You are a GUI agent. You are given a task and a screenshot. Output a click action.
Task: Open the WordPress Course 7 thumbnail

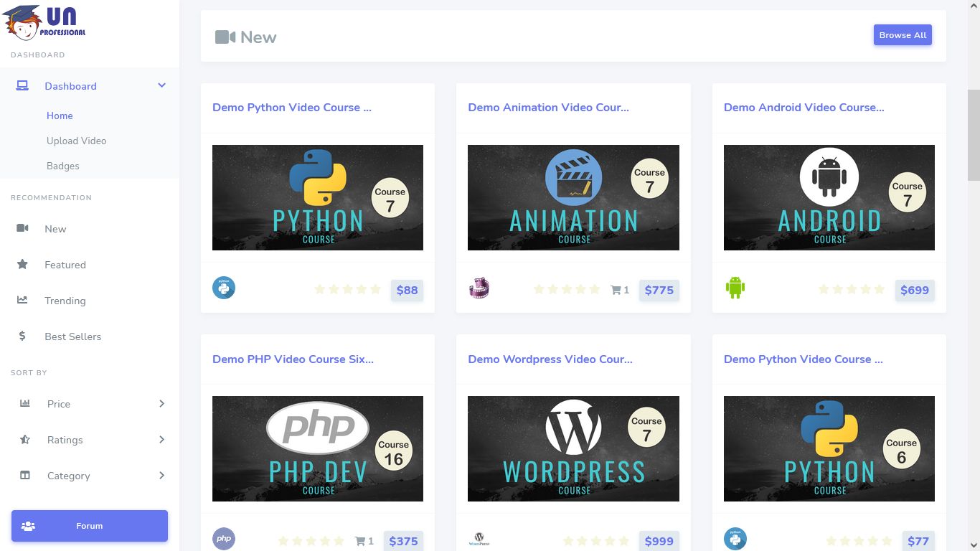(x=573, y=448)
